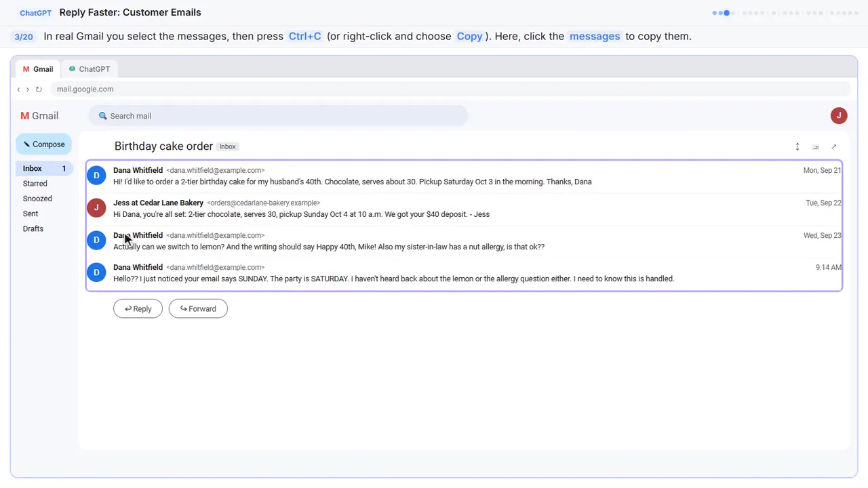The height and width of the screenshot is (488, 868).
Task: Click the browser back arrow
Action: coord(18,89)
